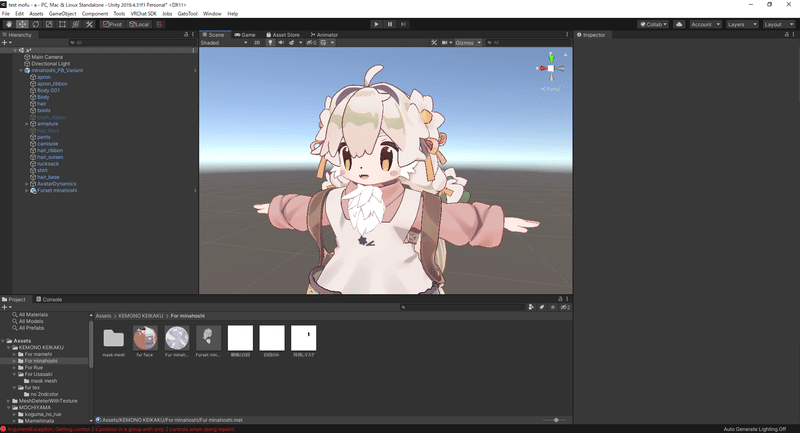Switch to the Animator tab
The width and height of the screenshot is (800, 433).
coord(324,35)
